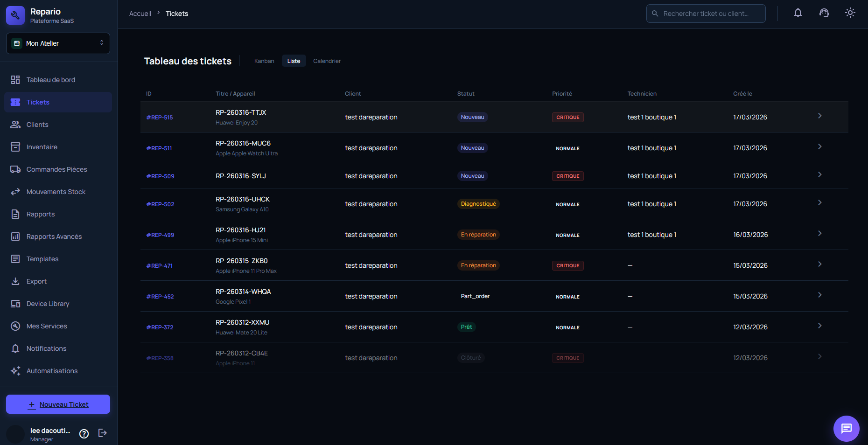The width and height of the screenshot is (868, 445).
Task: Expand ticket #REP-515 row chevron
Action: 819,116
